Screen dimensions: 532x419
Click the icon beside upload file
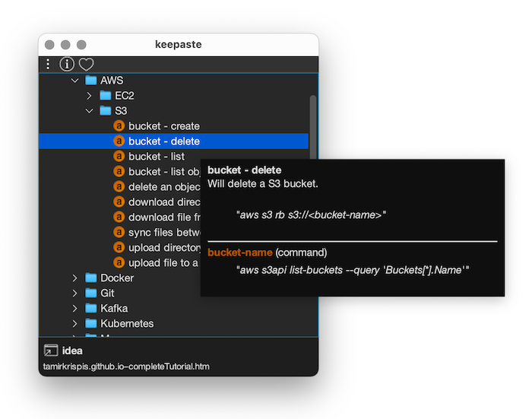coord(119,262)
